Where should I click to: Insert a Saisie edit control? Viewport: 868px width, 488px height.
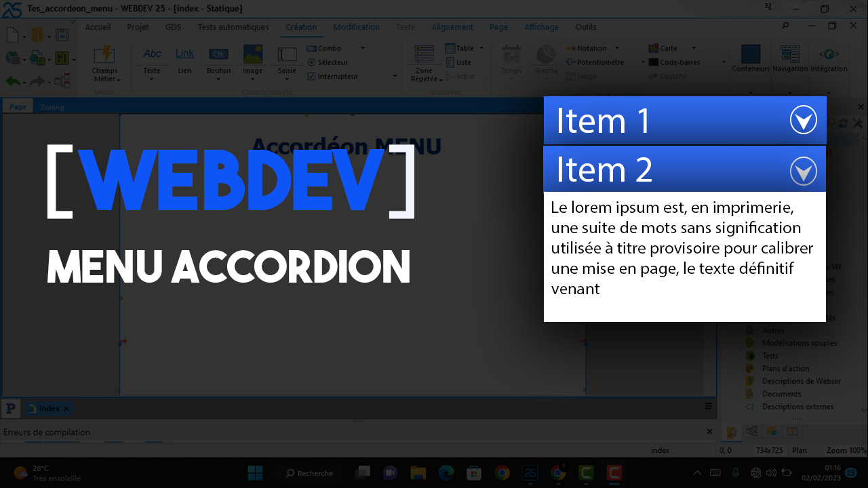[287, 60]
